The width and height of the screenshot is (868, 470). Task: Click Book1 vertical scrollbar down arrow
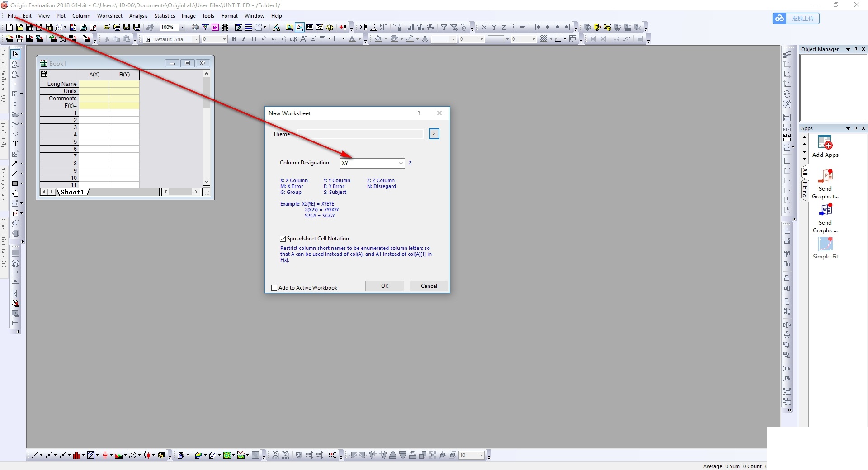(207, 182)
